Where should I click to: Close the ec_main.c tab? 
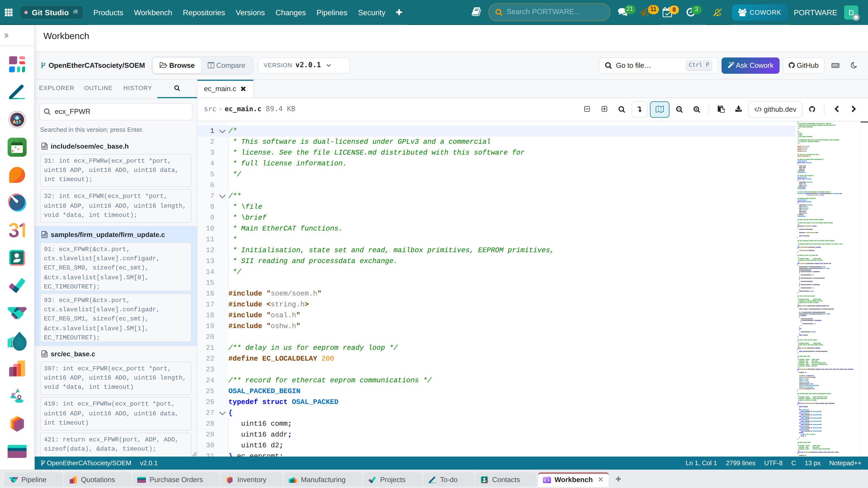(x=243, y=89)
